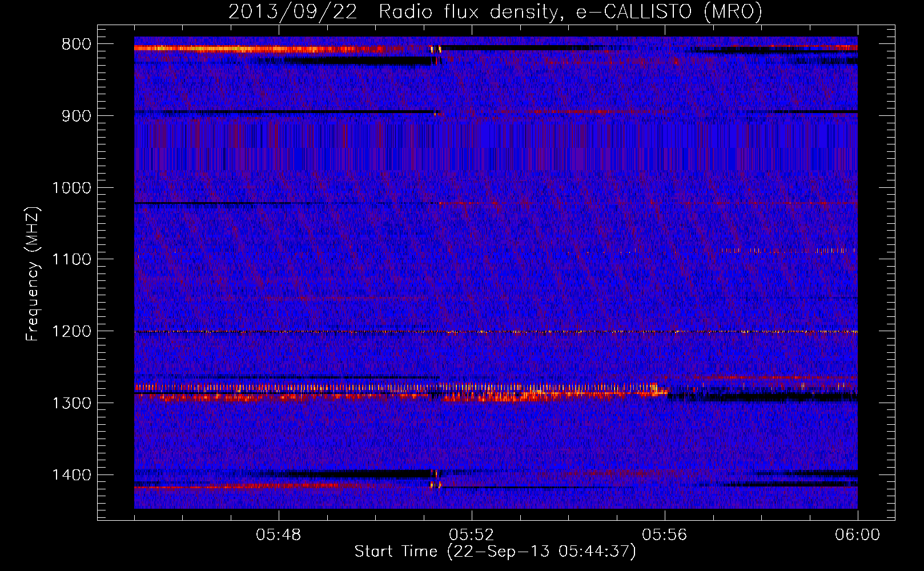Click the 900 frequency tick label
This screenshot has height=571, width=924.
76,116
